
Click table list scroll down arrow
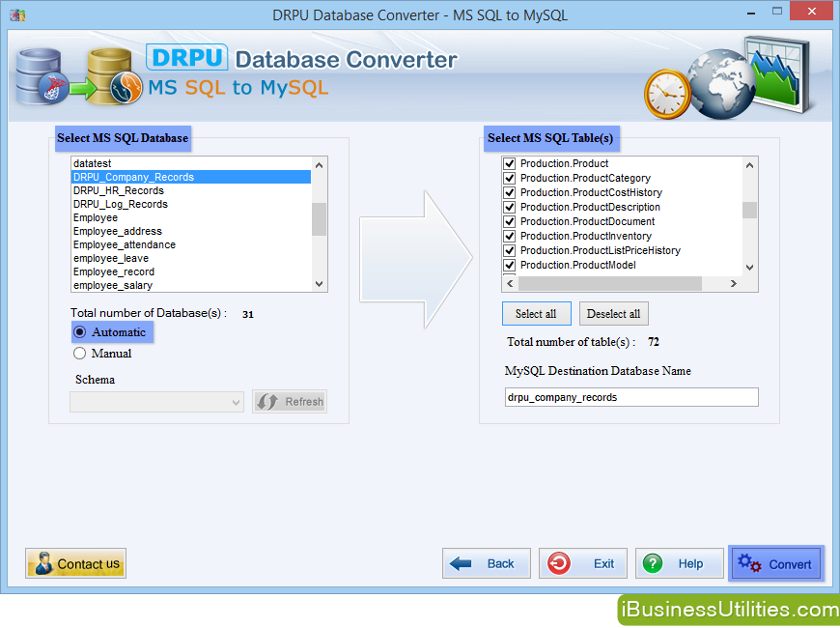pyautogui.click(x=750, y=267)
